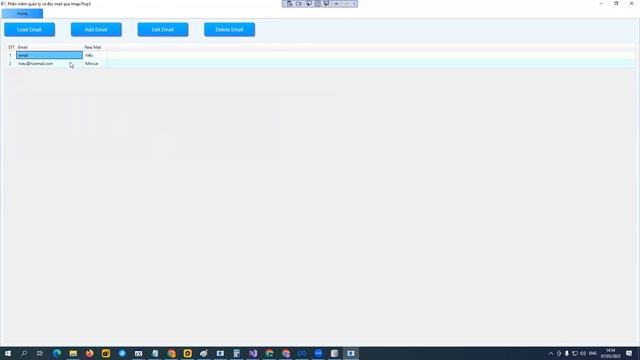This screenshot has width=640, height=360.
Task: Click the Pass Mail column header
Action: (93, 47)
